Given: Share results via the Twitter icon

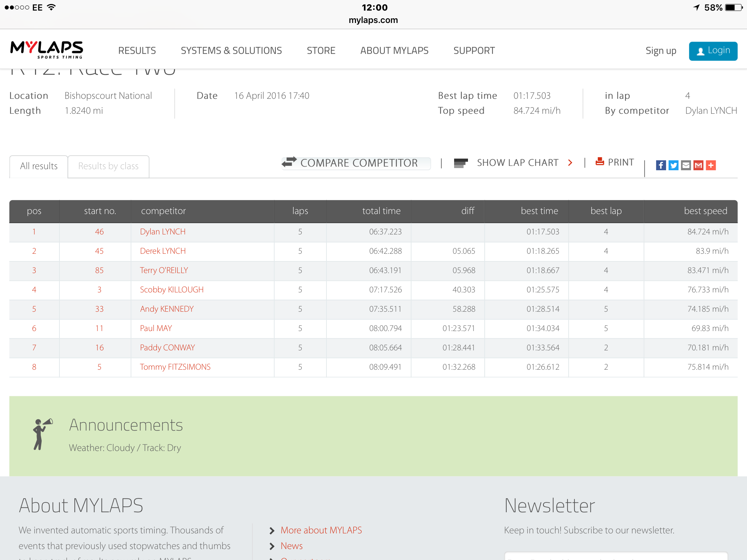Looking at the screenshot, I should click(673, 165).
